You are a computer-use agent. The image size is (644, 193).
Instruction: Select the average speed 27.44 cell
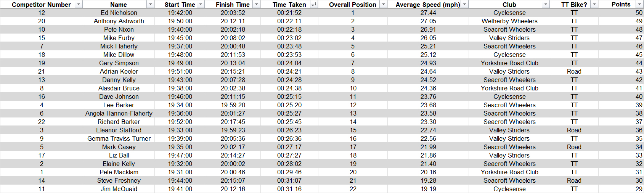click(x=428, y=13)
